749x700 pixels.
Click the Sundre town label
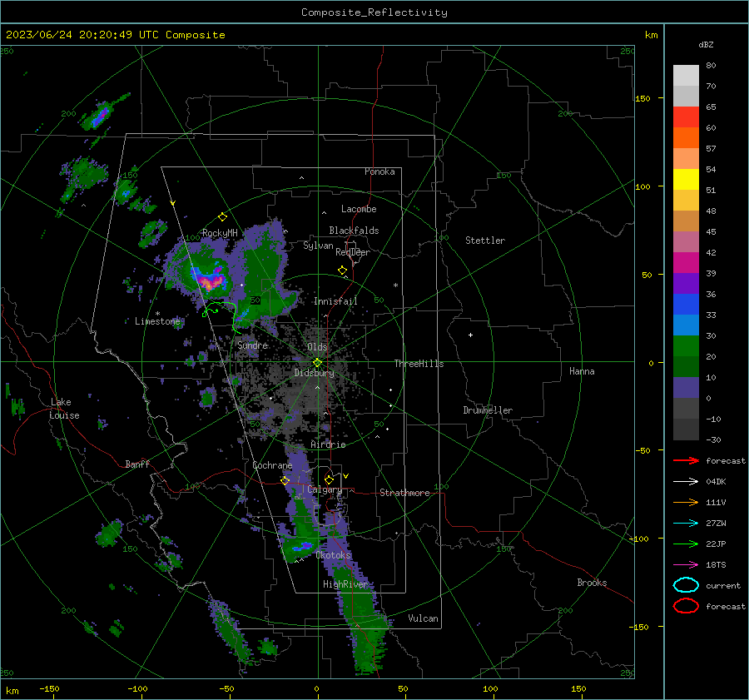click(x=252, y=345)
